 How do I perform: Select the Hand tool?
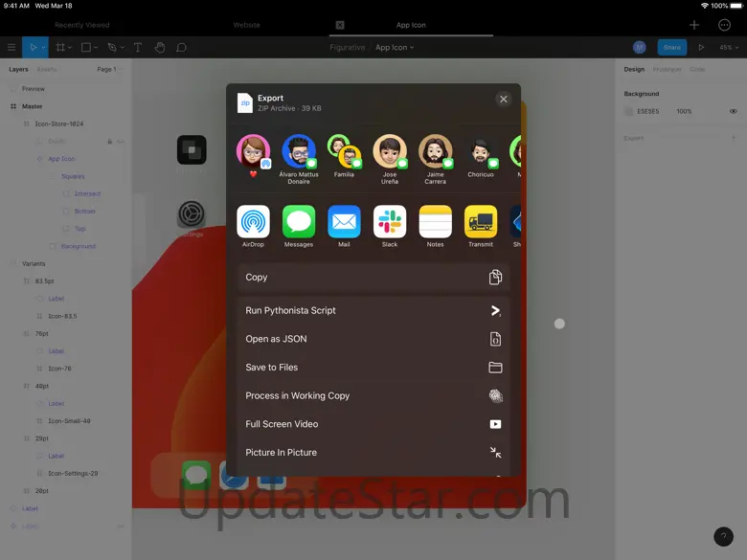pyautogui.click(x=160, y=47)
